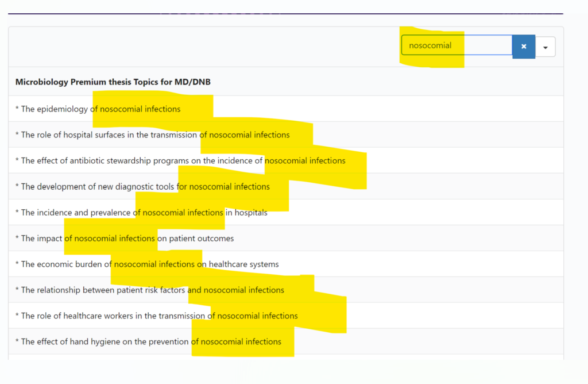Click 'on healthcare systems' text in the list
This screenshot has width=588, height=384.
pos(238,264)
